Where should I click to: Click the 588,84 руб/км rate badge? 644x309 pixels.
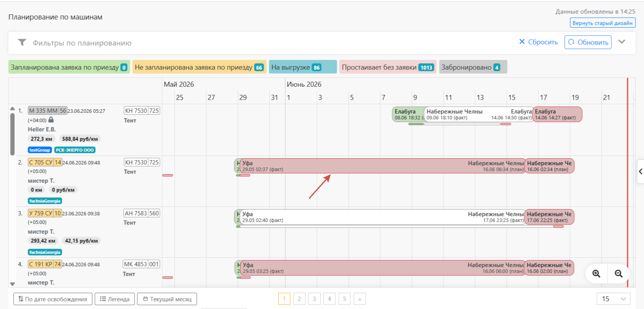point(80,139)
